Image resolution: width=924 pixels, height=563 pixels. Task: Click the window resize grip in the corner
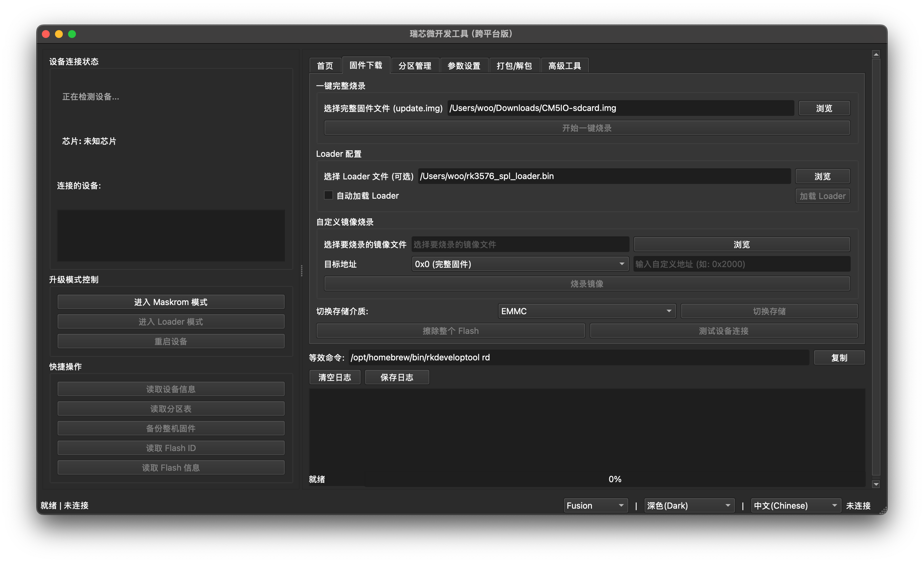[883, 510]
